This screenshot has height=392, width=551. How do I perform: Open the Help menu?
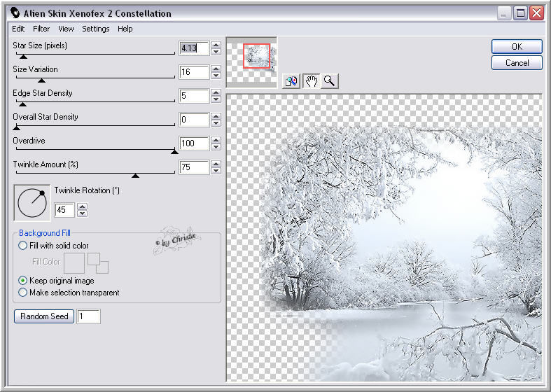(125, 29)
